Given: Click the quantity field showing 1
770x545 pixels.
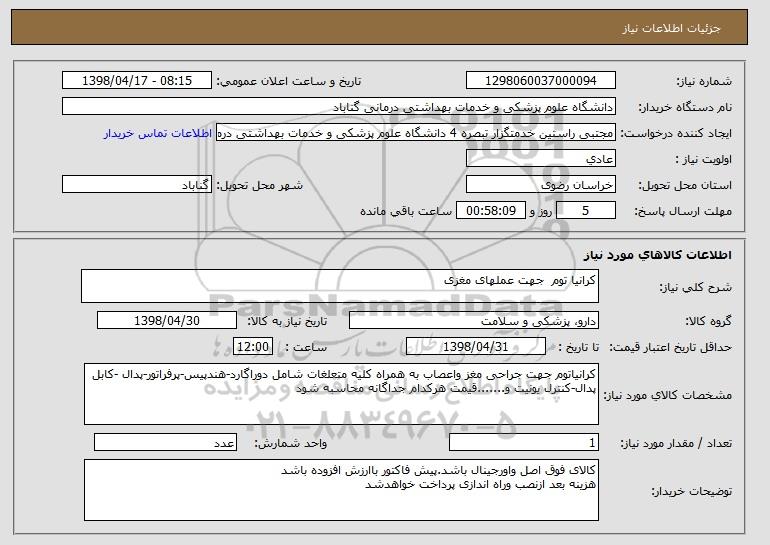Looking at the screenshot, I should [524, 442].
